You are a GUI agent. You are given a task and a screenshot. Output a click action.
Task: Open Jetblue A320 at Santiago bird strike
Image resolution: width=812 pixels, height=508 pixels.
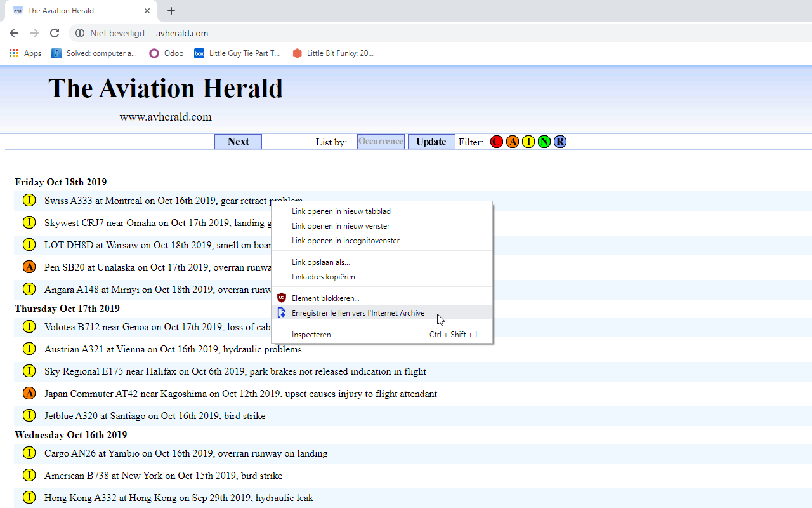155,416
